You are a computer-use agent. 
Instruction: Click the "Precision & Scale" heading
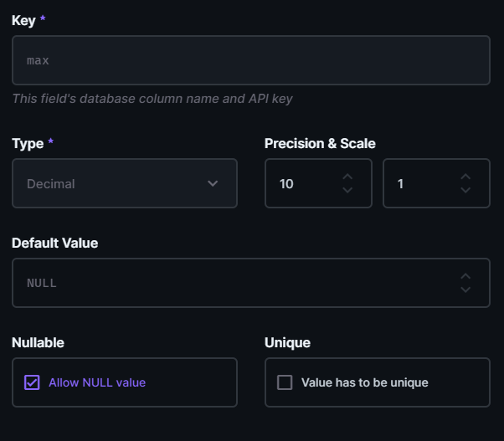coord(320,143)
